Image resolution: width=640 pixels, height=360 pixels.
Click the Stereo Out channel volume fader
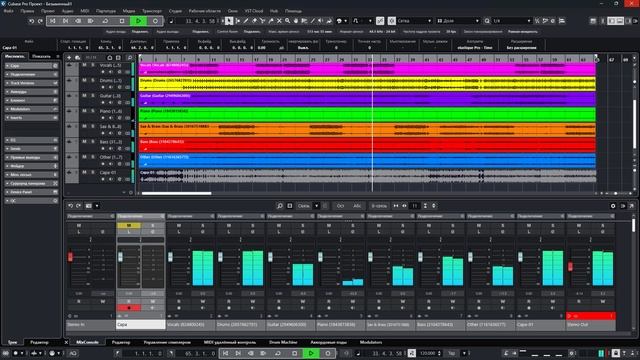click(x=570, y=267)
